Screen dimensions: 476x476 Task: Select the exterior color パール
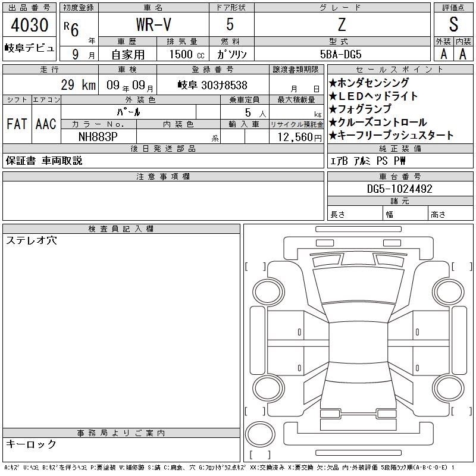(129, 112)
